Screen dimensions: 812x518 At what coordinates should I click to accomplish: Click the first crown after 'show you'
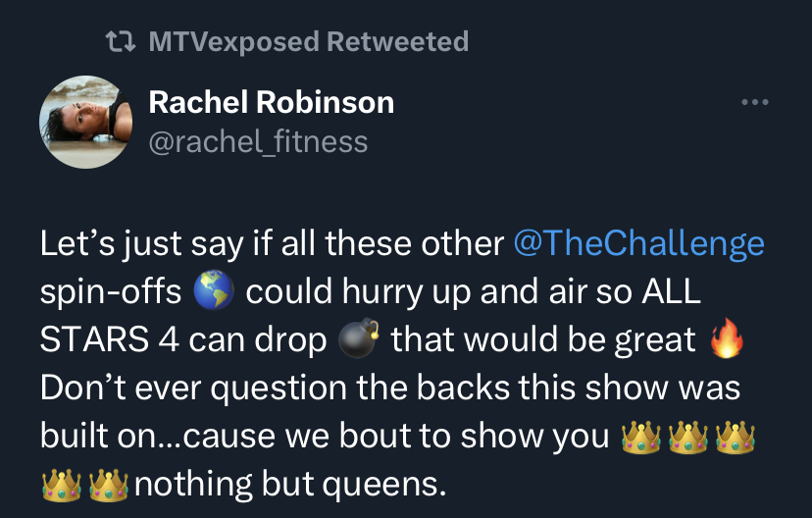pos(640,438)
